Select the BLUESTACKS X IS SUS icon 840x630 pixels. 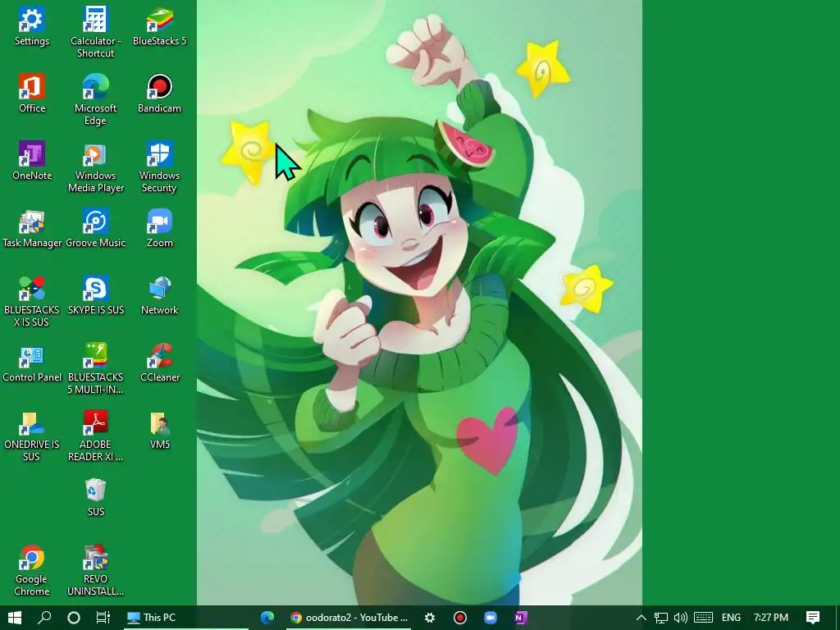click(x=32, y=302)
